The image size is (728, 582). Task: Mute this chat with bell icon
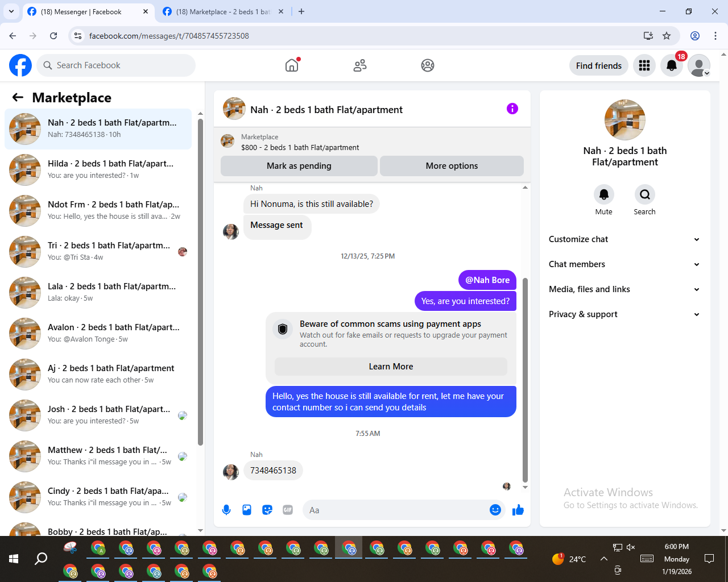pyautogui.click(x=604, y=194)
